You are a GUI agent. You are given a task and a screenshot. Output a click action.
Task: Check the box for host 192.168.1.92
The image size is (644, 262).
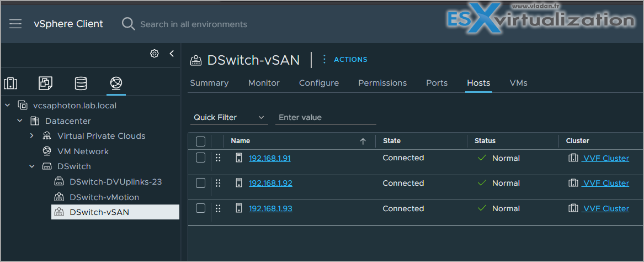(200, 183)
